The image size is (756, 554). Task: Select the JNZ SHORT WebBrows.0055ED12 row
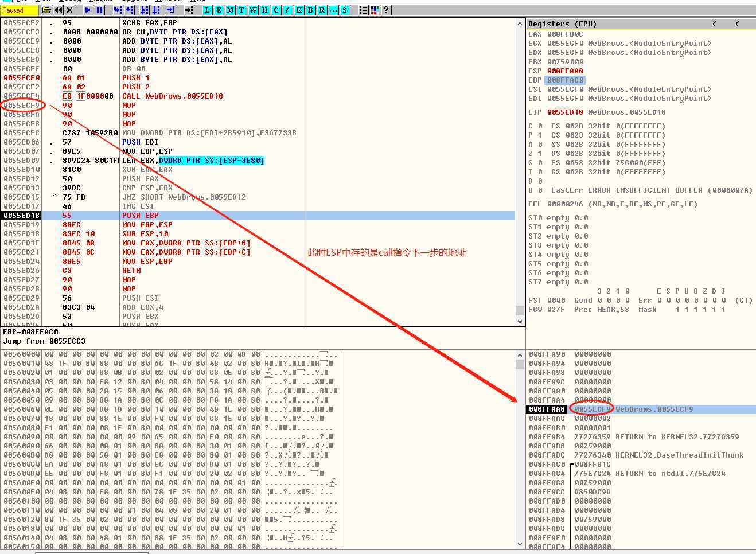258,197
